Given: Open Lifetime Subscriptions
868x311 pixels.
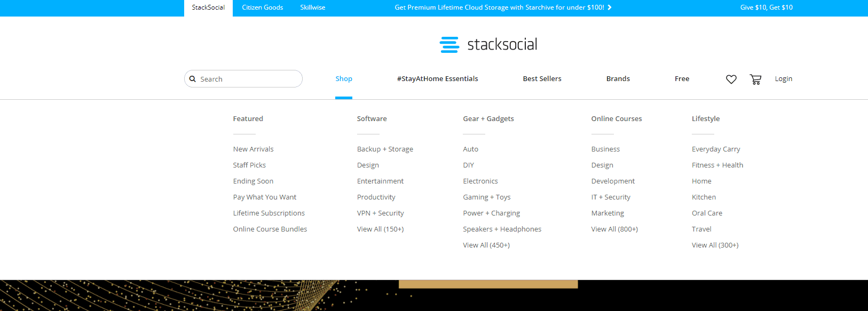Looking at the screenshot, I should click(269, 213).
